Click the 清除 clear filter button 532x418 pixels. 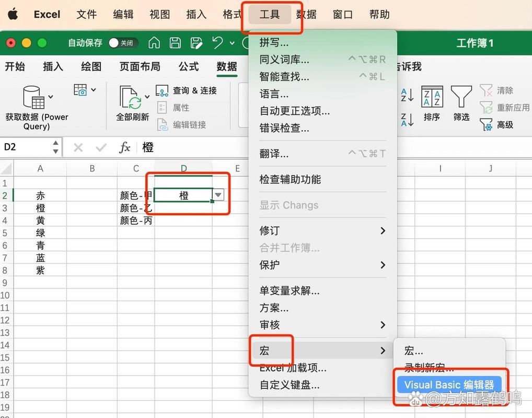point(496,90)
